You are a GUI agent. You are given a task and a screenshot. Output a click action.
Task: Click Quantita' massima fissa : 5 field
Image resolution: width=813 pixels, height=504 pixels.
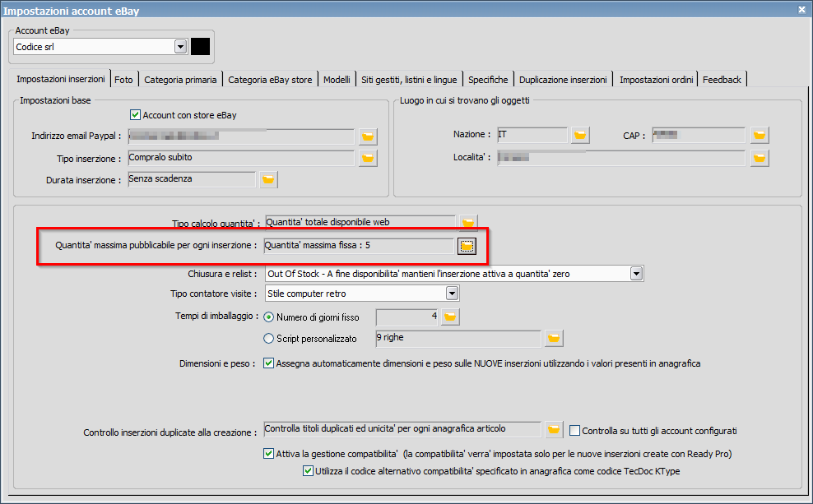pyautogui.click(x=359, y=246)
